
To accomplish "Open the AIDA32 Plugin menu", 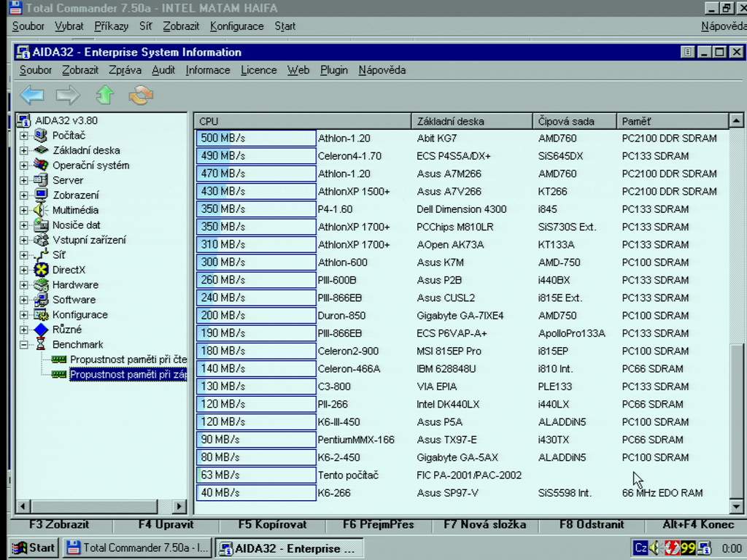I will coord(334,70).
